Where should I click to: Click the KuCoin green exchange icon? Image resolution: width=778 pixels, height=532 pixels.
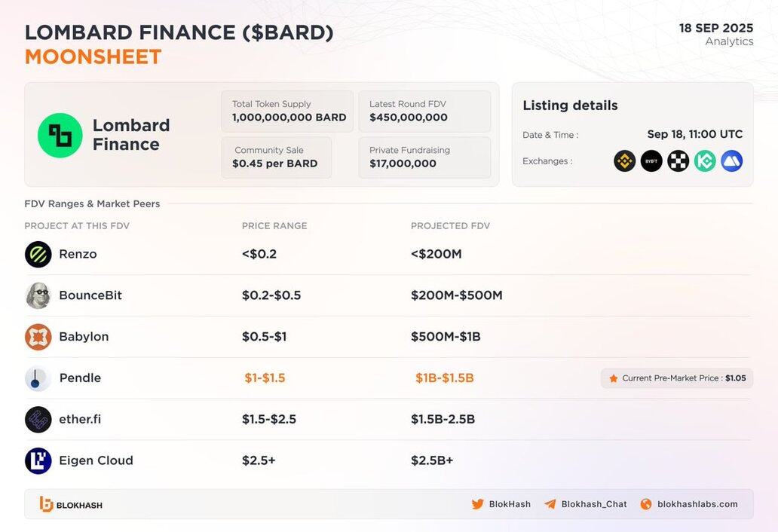pyautogui.click(x=705, y=161)
